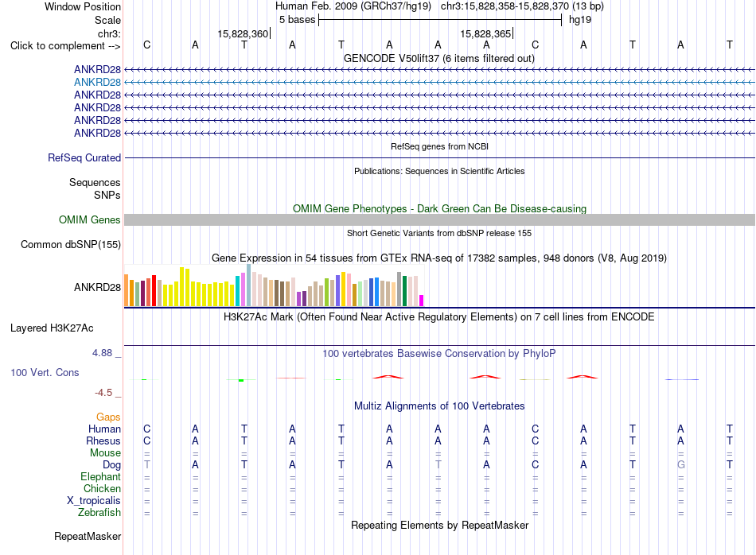
Task: Select the Dog alignment row label
Action: pyautogui.click(x=112, y=465)
